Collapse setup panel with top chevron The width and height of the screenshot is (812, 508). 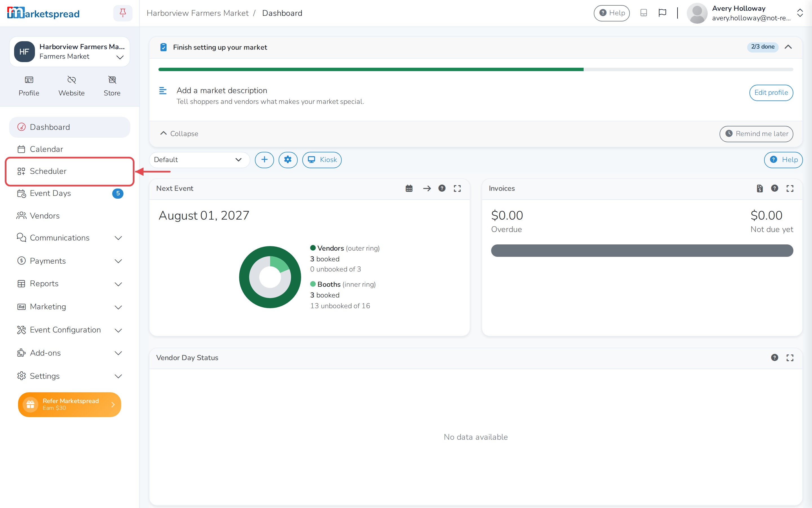point(788,47)
